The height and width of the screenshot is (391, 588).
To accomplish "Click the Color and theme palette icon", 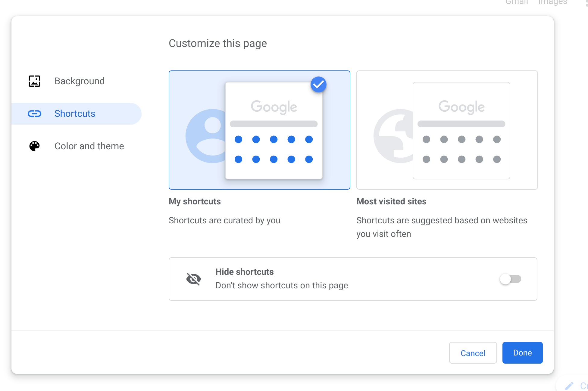I will click(34, 146).
